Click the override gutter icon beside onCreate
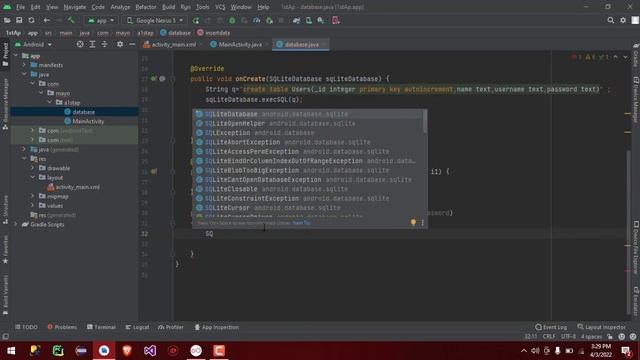This screenshot has height=360, width=640. click(x=154, y=79)
